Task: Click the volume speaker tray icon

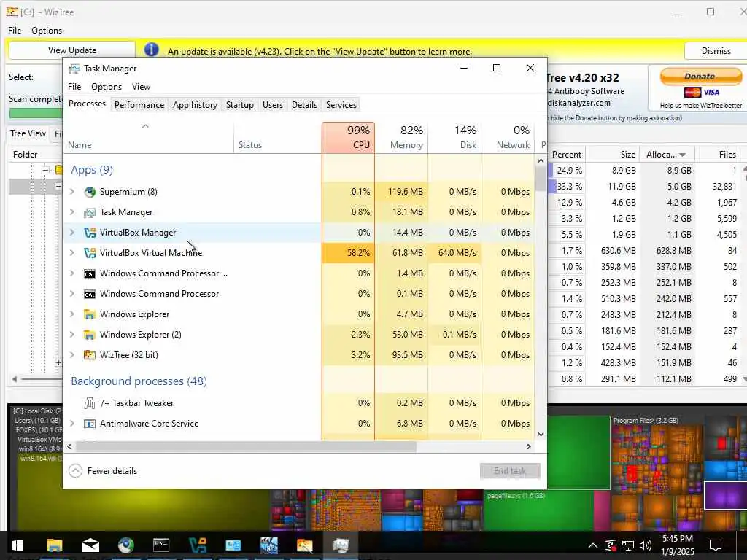Action: (646, 545)
